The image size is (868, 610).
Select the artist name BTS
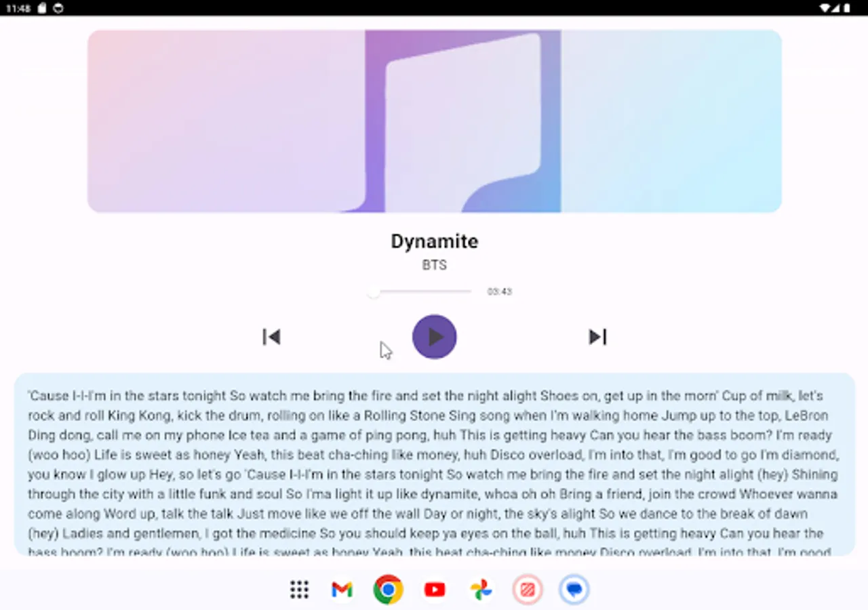(x=434, y=265)
